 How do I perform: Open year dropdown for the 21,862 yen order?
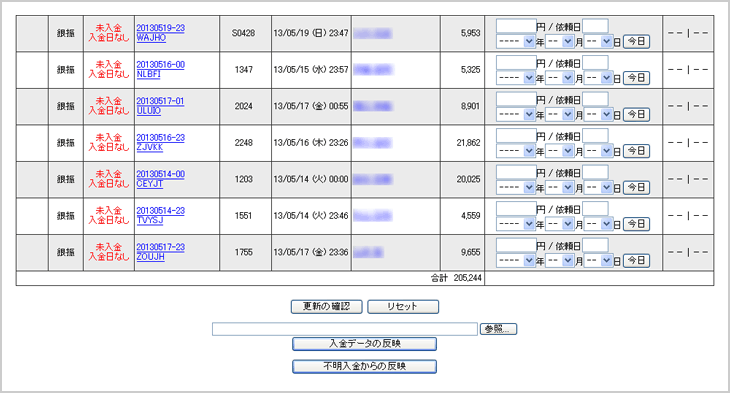pos(515,151)
